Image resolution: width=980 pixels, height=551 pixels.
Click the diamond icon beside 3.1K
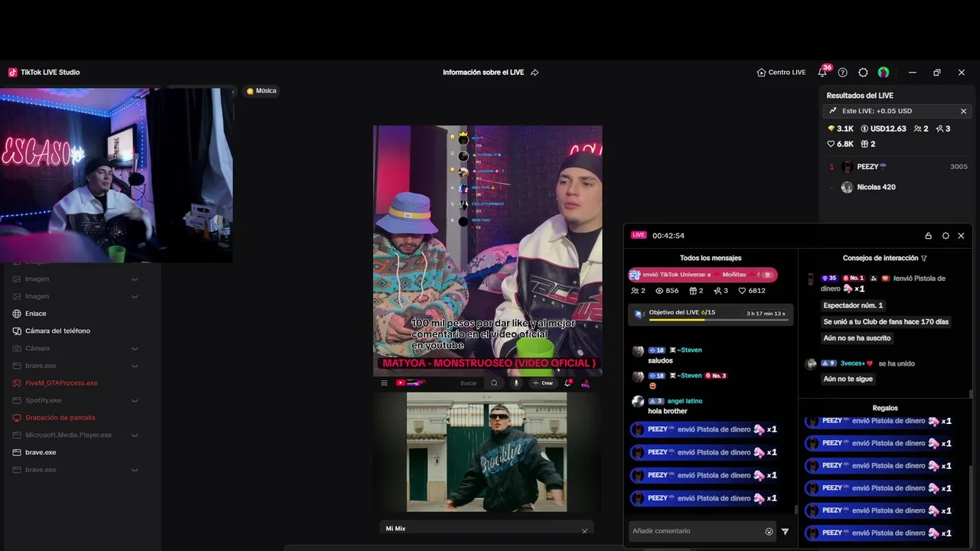(x=831, y=129)
